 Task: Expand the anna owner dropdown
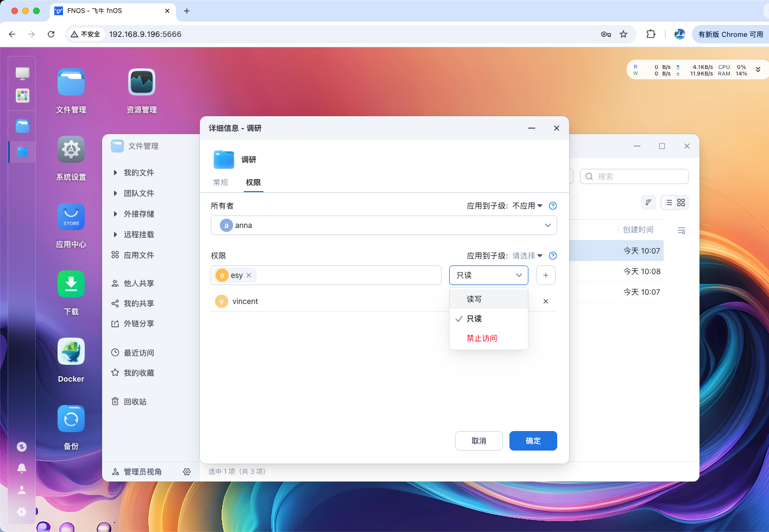click(x=547, y=225)
